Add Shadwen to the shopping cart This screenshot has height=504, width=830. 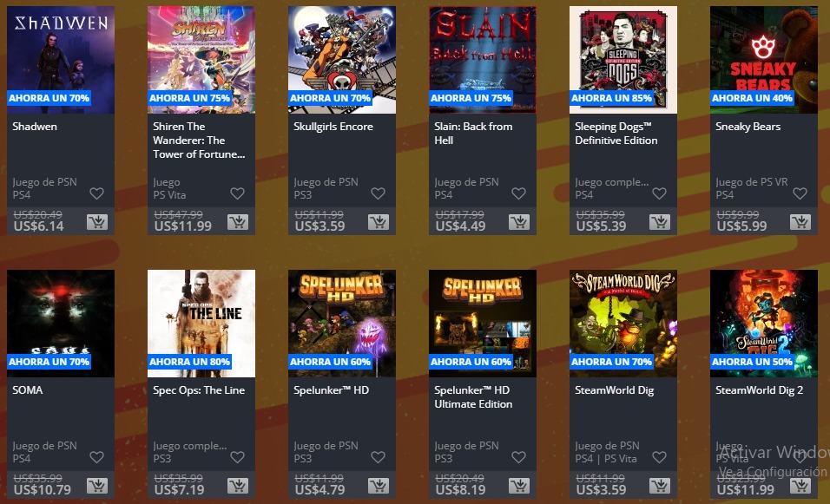(x=97, y=222)
